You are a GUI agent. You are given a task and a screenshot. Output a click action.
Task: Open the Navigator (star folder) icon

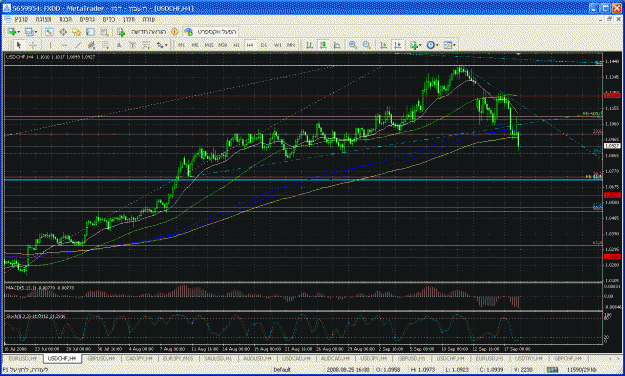click(x=77, y=32)
